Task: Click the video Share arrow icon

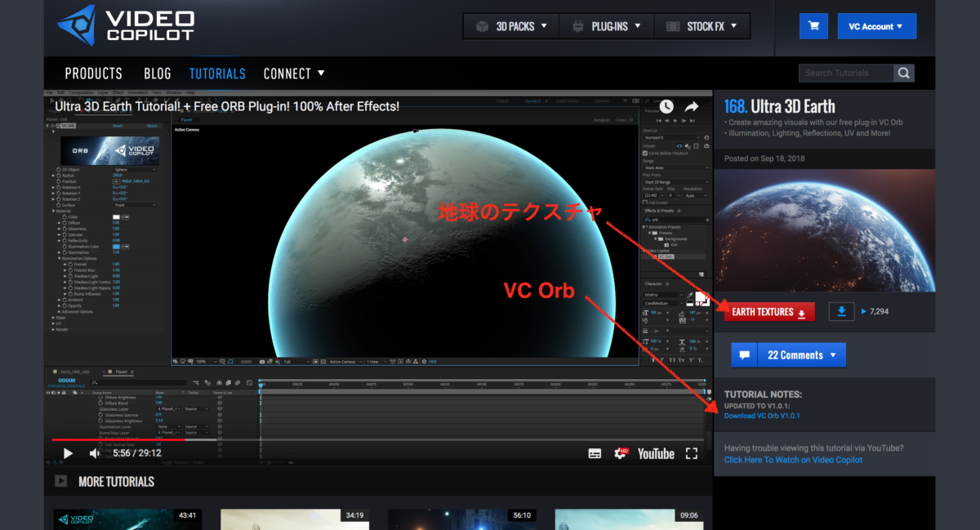Action: click(x=692, y=106)
